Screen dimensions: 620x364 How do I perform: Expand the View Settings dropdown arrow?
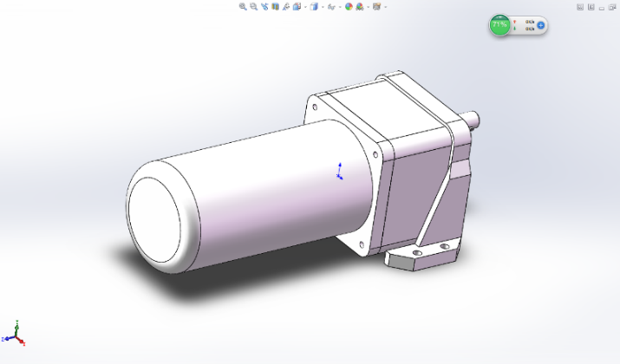pos(386,7)
